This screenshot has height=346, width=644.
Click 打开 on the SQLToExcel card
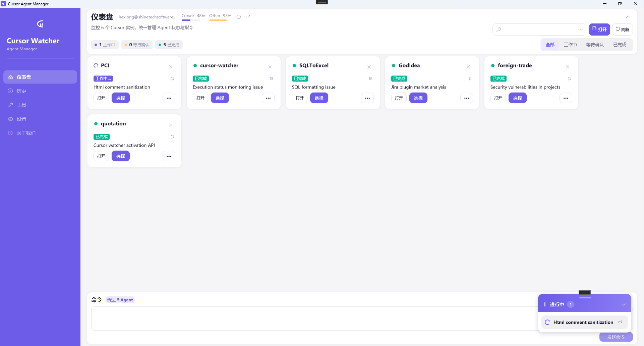(300, 98)
